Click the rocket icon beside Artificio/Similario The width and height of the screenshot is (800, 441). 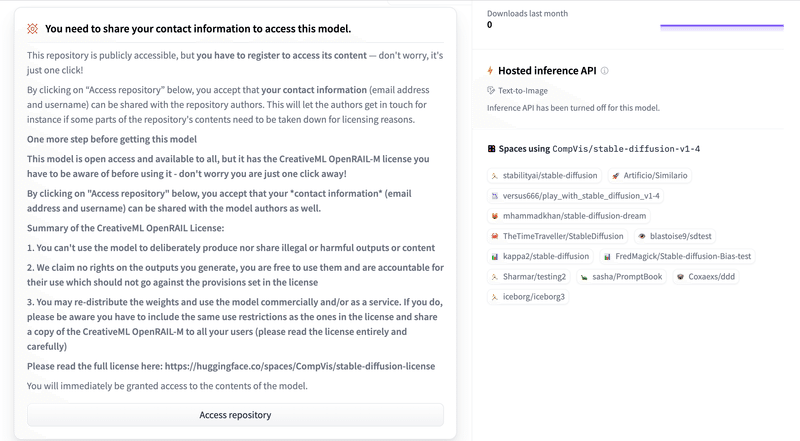(x=616, y=176)
